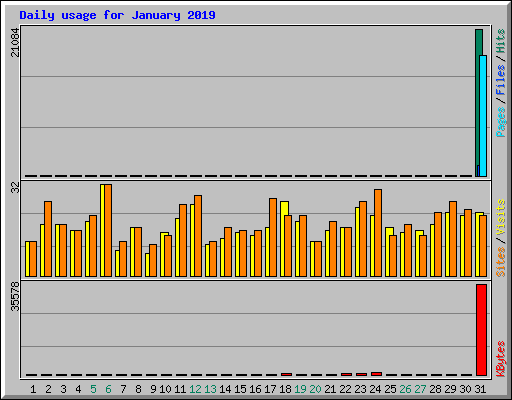
Task: Click day label 25 on the x-axis
Action: 390,389
